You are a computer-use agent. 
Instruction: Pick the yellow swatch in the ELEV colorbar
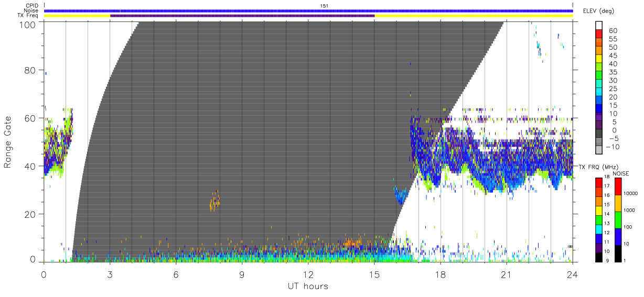(x=599, y=58)
